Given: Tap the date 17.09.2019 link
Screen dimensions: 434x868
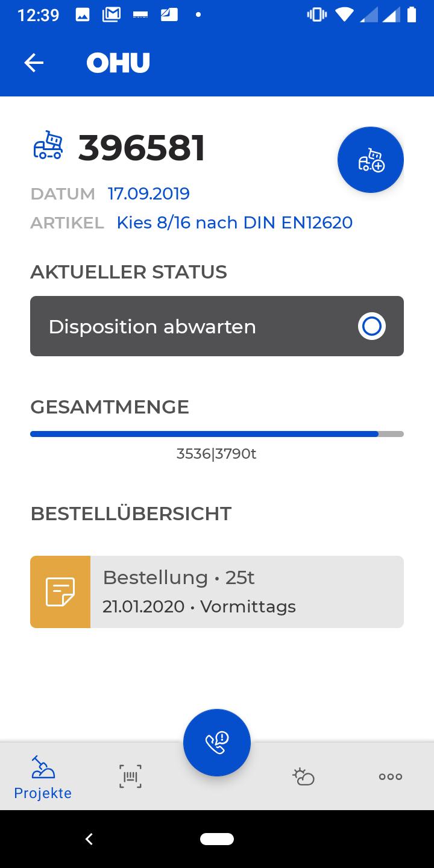Looking at the screenshot, I should (x=149, y=193).
